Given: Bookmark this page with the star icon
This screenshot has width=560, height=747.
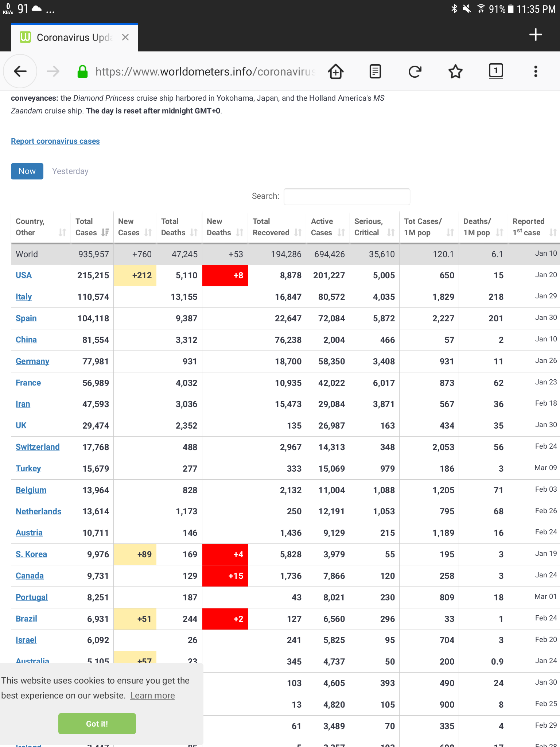Looking at the screenshot, I should point(455,71).
